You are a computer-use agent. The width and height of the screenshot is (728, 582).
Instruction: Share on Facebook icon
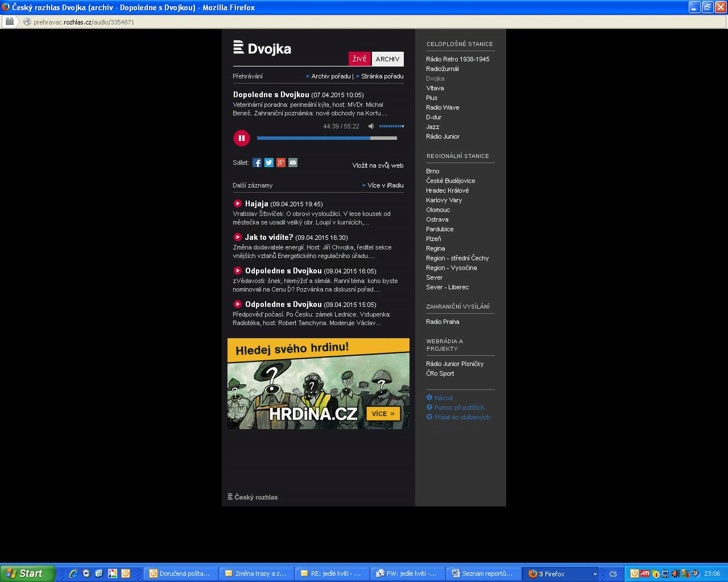[x=257, y=163]
